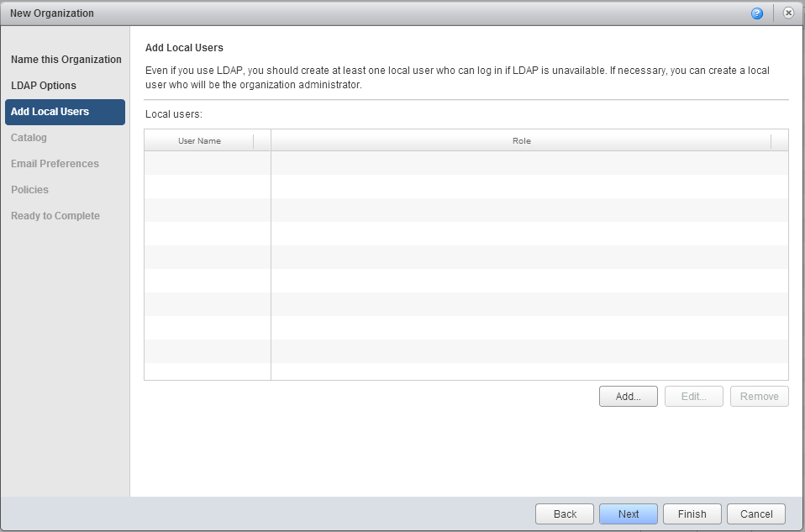Cancel the organization wizard
Viewport: 805px width, 532px height.
[x=756, y=514]
